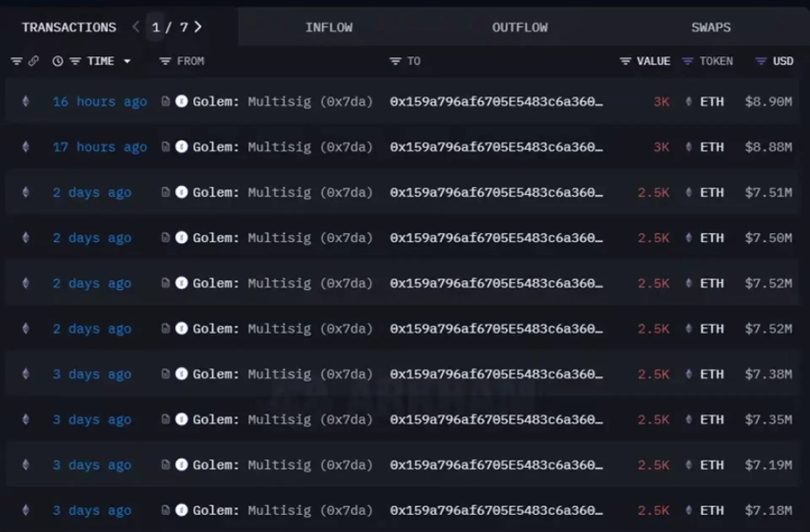
Task: Click contract icon in the 16 hours ago row
Action: (166, 101)
